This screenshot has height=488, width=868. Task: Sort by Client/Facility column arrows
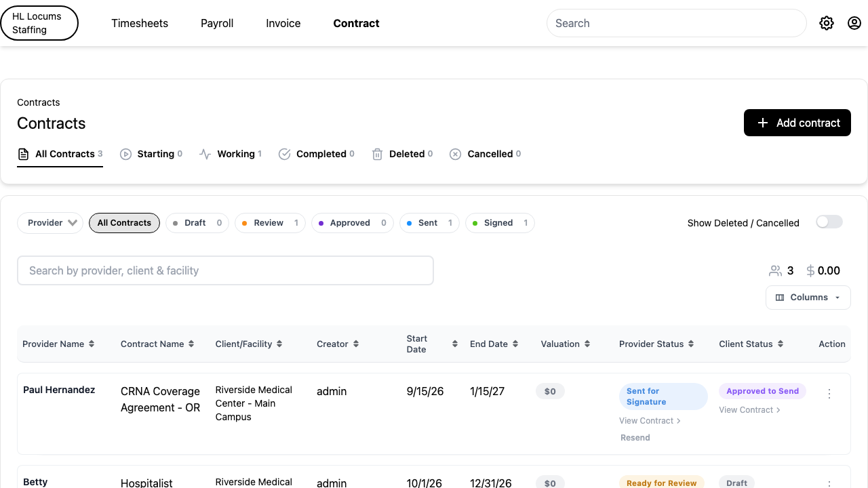point(279,344)
